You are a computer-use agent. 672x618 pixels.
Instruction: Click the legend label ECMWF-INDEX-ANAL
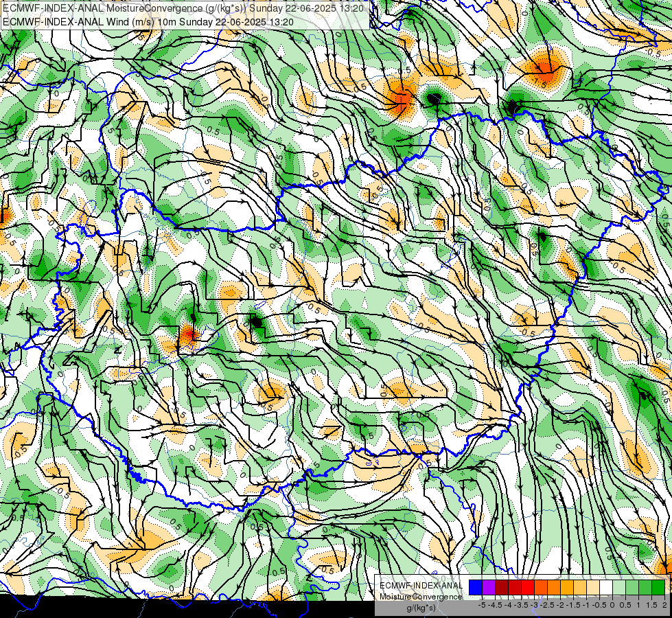pos(421,586)
